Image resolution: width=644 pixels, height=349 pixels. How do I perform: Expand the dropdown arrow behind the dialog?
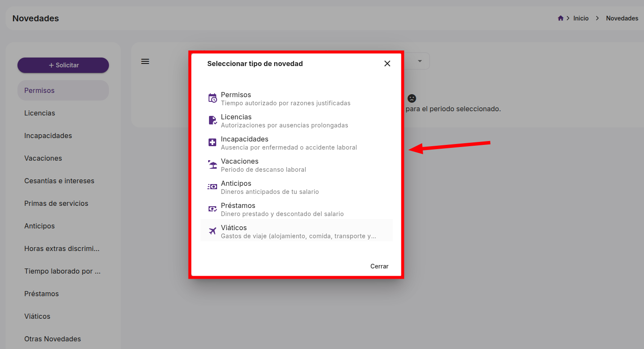coord(420,61)
